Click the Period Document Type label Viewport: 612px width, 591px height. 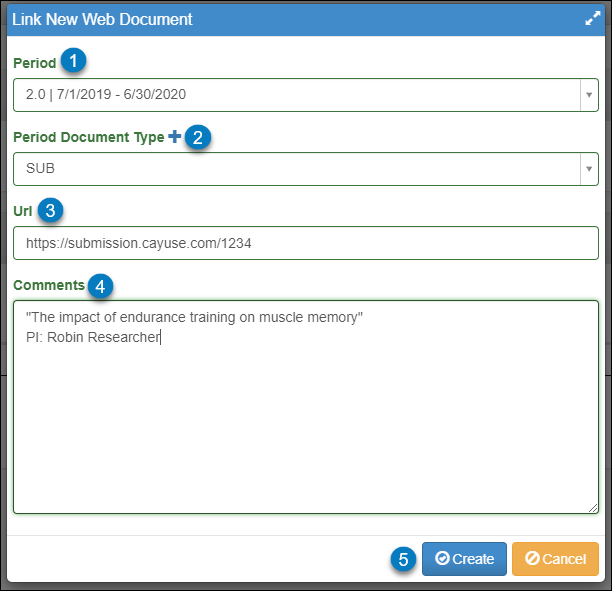[89, 137]
